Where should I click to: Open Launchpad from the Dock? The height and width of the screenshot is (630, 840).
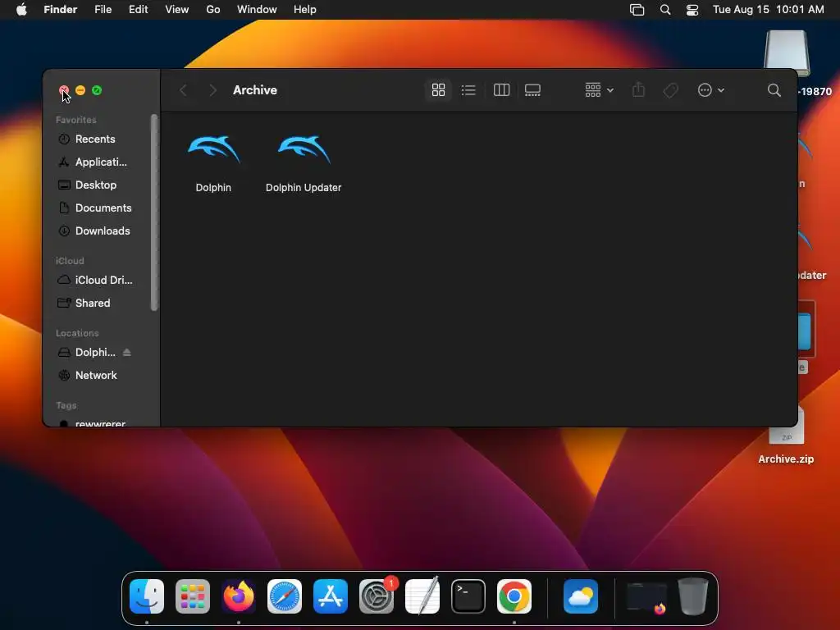(x=193, y=596)
